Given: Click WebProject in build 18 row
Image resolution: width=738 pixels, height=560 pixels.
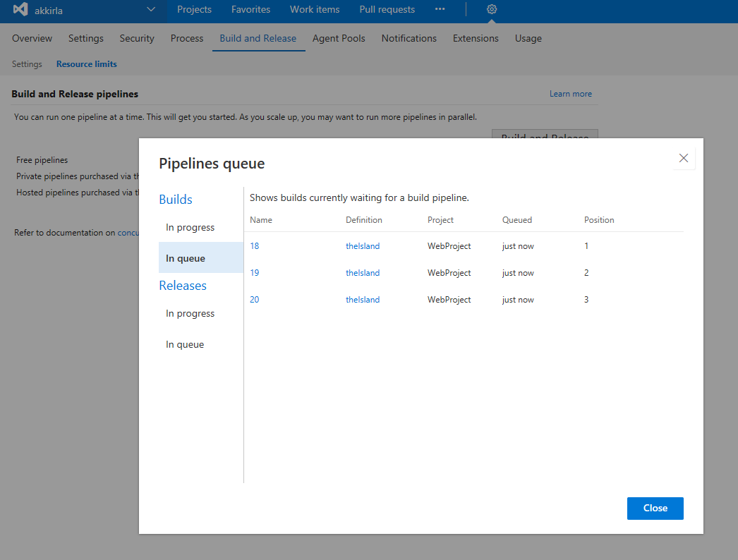Looking at the screenshot, I should pos(449,246).
